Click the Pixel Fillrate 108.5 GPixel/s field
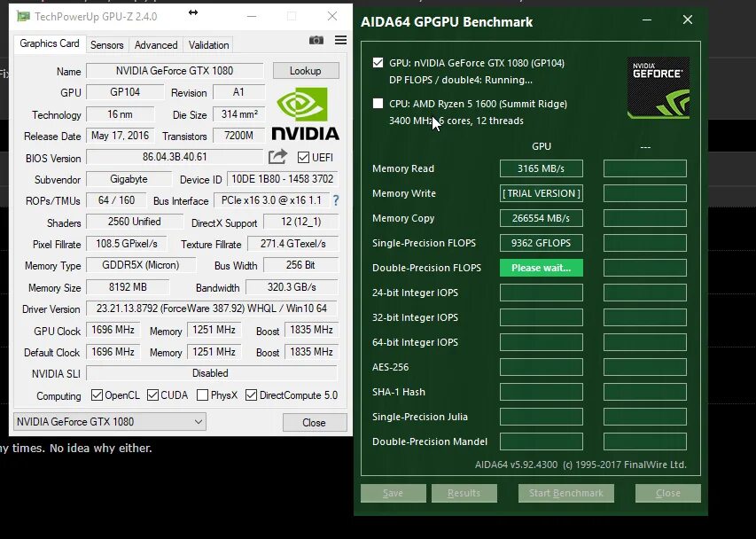Screen dimensions: 756x539 pyautogui.click(x=127, y=244)
